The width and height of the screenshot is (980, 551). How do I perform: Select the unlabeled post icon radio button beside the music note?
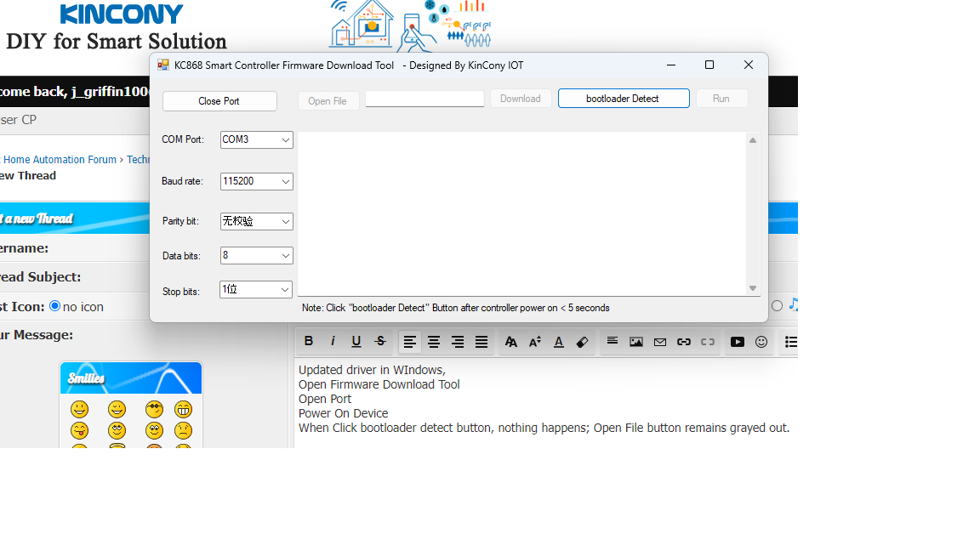coord(777,306)
